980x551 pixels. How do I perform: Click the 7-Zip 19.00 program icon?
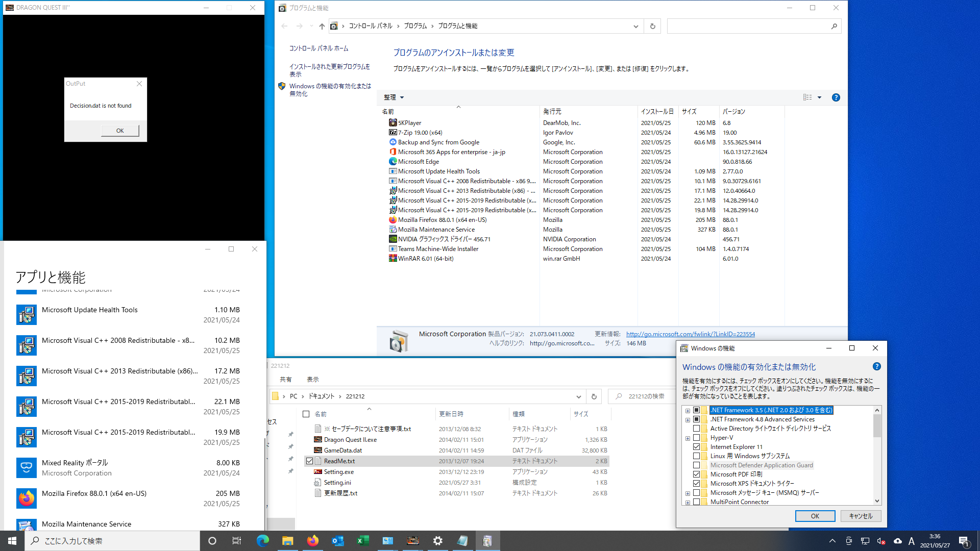[393, 133]
